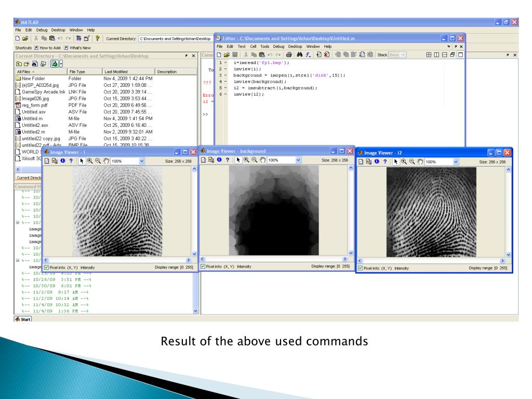This screenshot has height=399, width=532.
Task: Set breakpoint icon in Editor toolbar
Action: pos(319,55)
